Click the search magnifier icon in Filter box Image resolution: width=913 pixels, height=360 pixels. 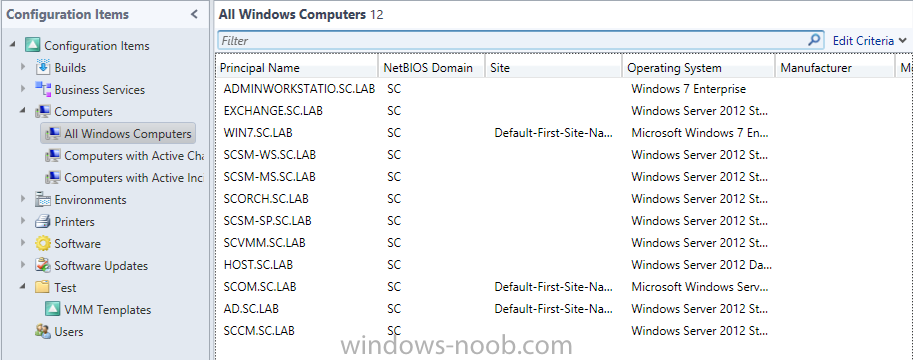coord(815,40)
